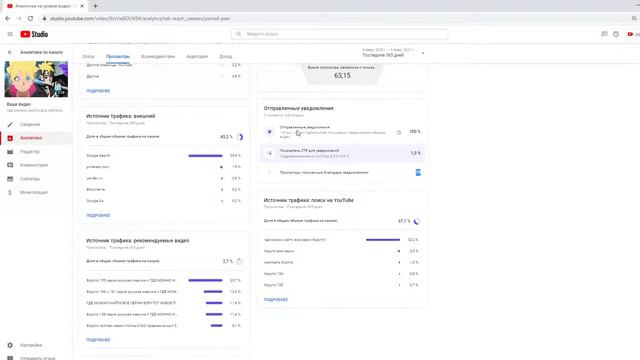
Task: Click the red create video icon at far right
Action: tap(631, 34)
